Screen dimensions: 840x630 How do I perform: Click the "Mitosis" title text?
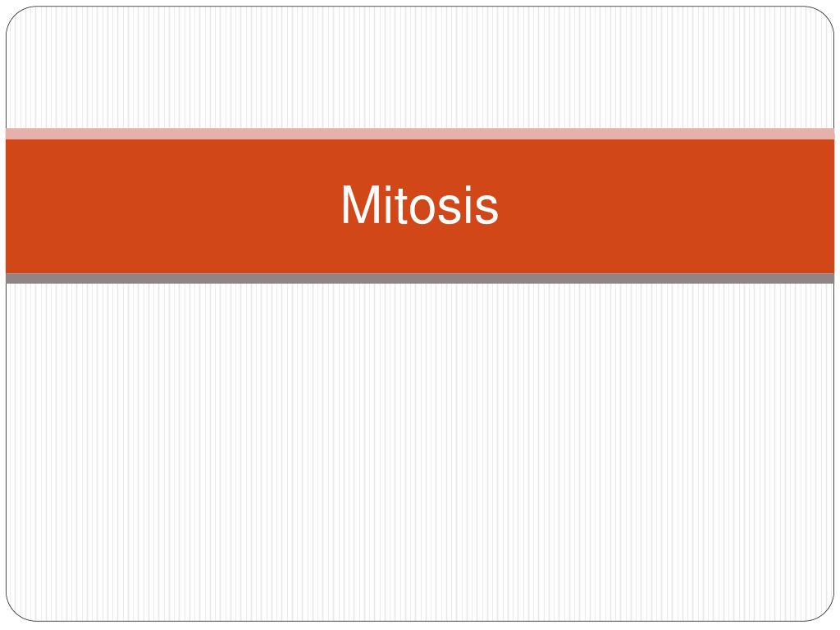click(420, 205)
